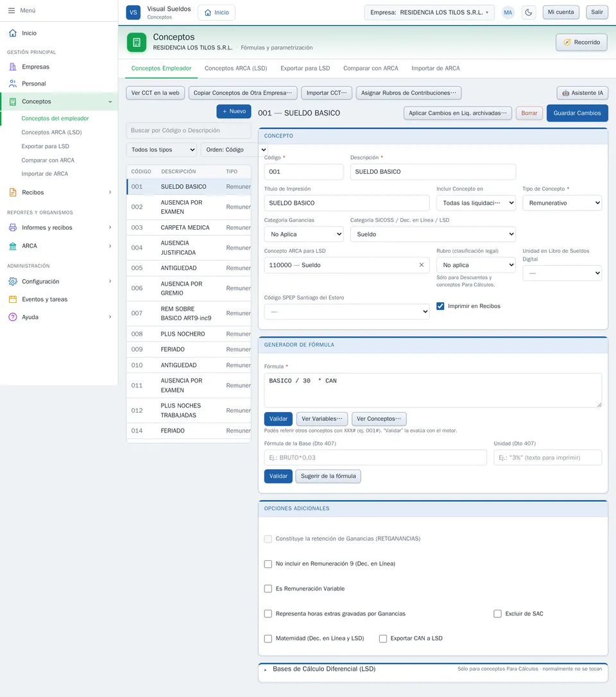Click the Empresas building icon
This screenshot has height=697, width=616.
click(x=13, y=67)
